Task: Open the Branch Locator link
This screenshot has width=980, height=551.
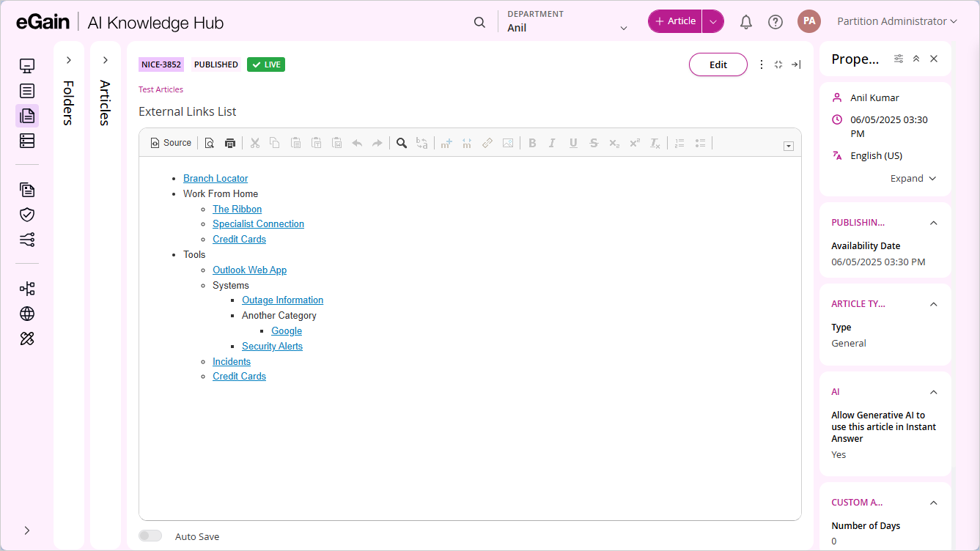Action: [x=215, y=178]
